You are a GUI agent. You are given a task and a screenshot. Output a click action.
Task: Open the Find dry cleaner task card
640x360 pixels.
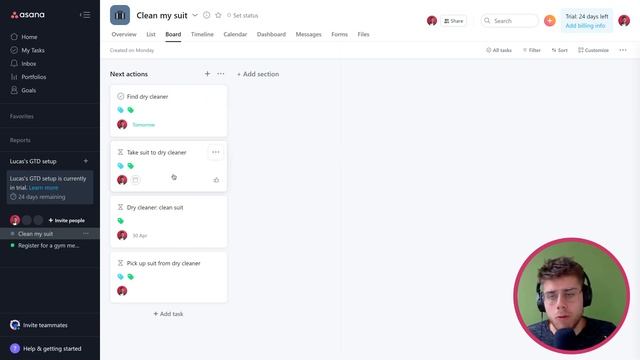(x=169, y=111)
